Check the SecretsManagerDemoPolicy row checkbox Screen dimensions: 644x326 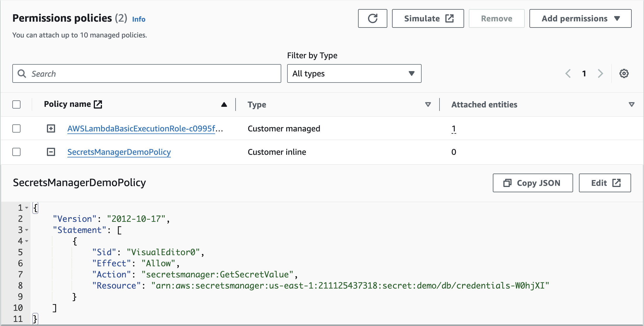[16, 152]
